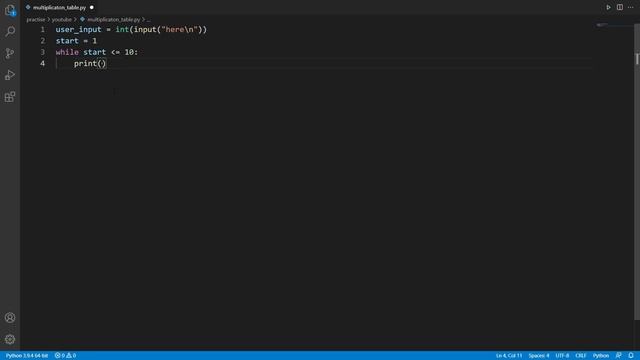Click line number 3 in gutter

[x=42, y=52]
